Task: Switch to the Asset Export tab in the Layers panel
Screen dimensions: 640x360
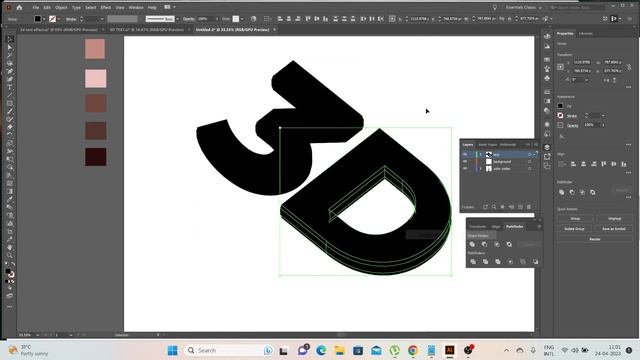Action: (x=488, y=144)
